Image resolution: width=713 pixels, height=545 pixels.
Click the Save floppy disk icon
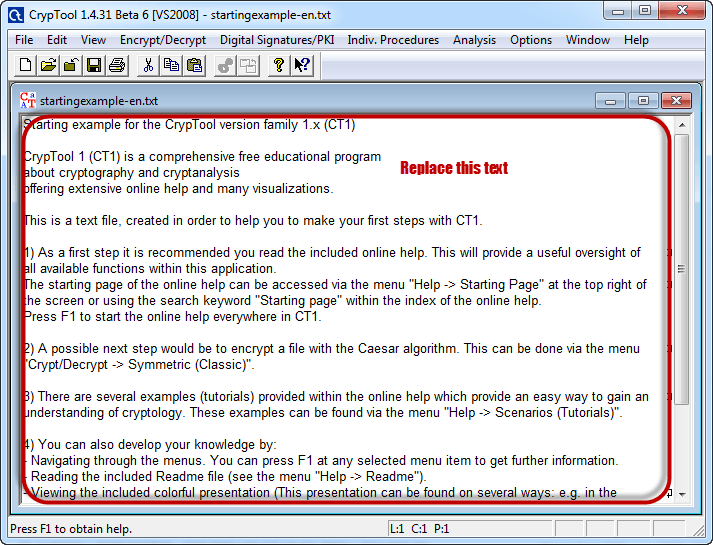[93, 66]
